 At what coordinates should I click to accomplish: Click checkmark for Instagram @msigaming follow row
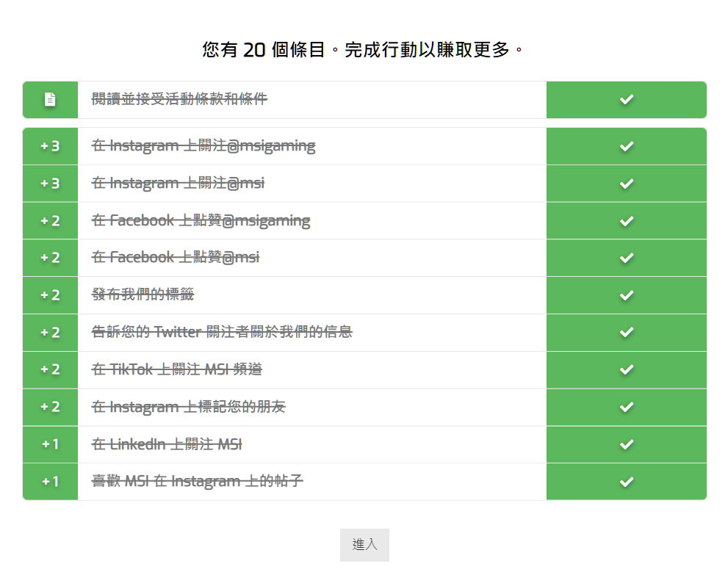coord(627,146)
